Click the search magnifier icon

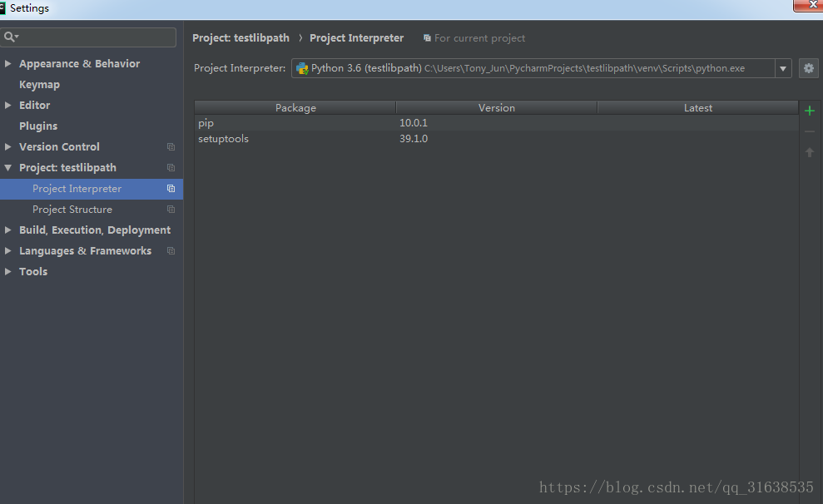(11, 37)
